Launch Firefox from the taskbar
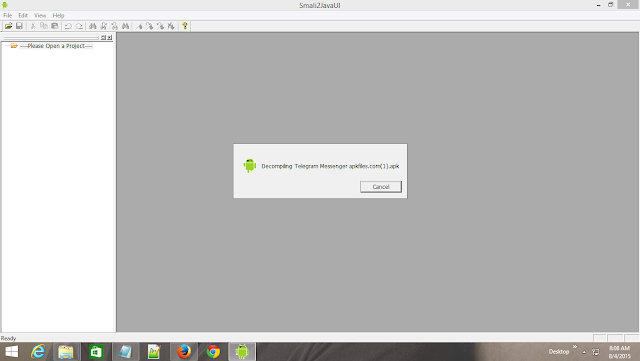Viewport: 640px width, 361px height. 184,352
